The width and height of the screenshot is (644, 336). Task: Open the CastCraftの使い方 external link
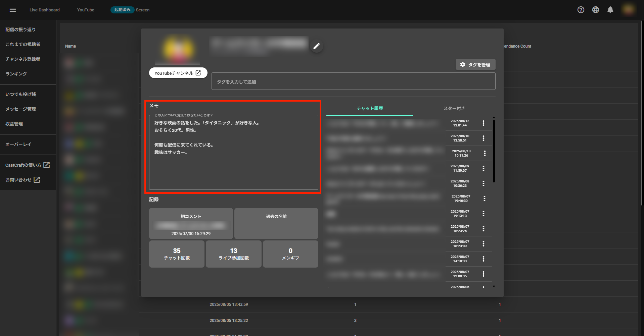[x=28, y=165]
